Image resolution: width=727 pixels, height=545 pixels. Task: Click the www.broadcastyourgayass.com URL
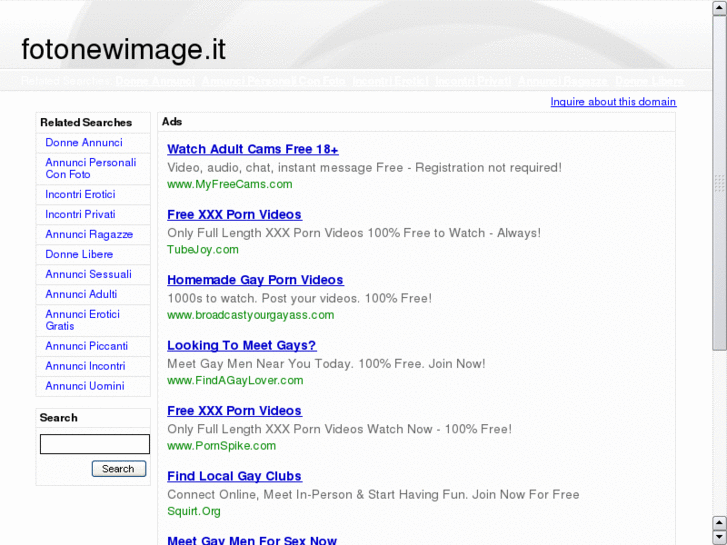pos(250,315)
